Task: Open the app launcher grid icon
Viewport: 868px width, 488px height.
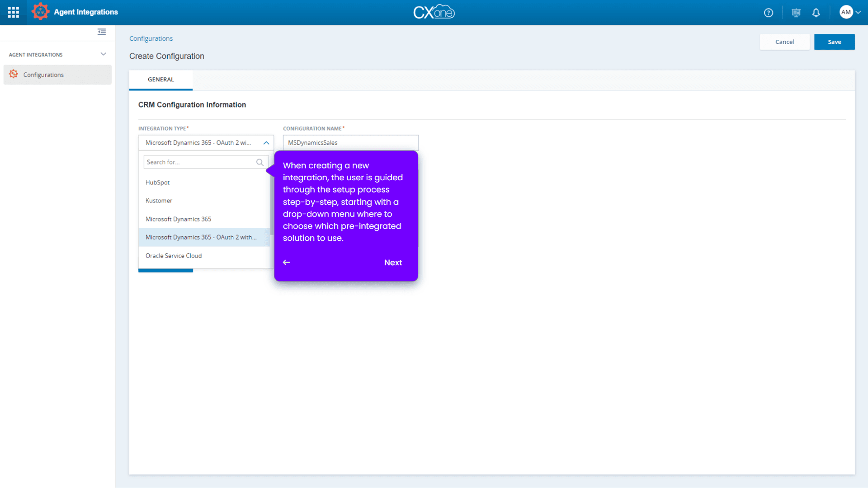Action: point(13,12)
